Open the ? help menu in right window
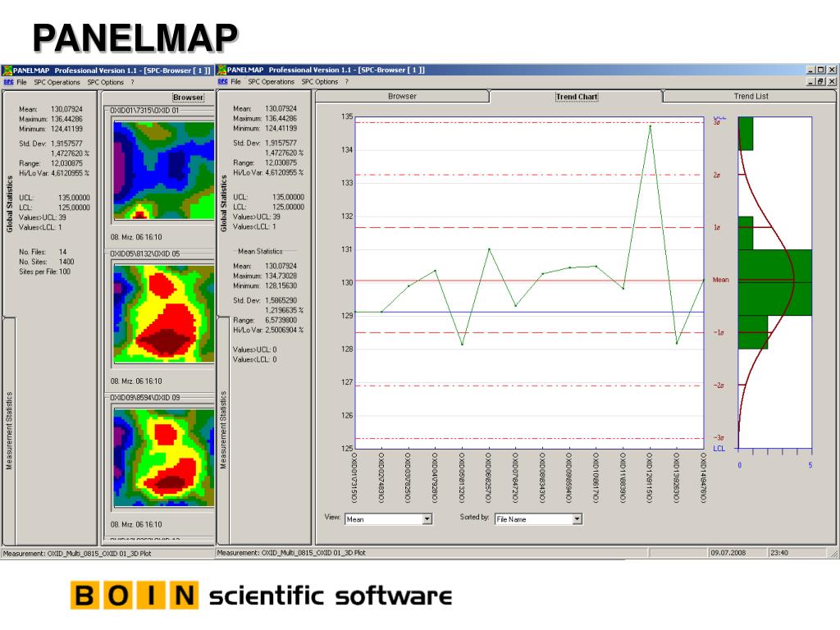The width and height of the screenshot is (840, 630). coord(347,82)
